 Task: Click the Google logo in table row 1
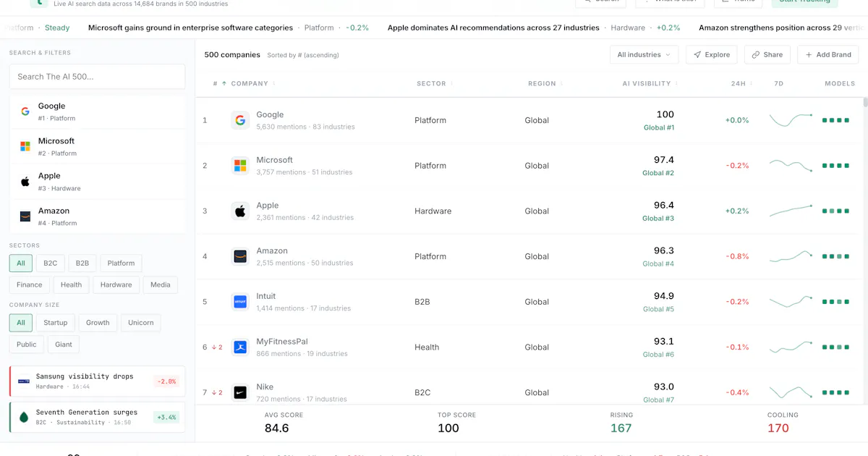[x=240, y=120]
